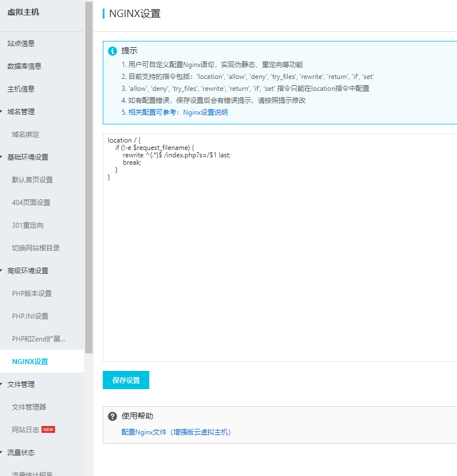Click the 基础环境设置 section label

coord(28,157)
